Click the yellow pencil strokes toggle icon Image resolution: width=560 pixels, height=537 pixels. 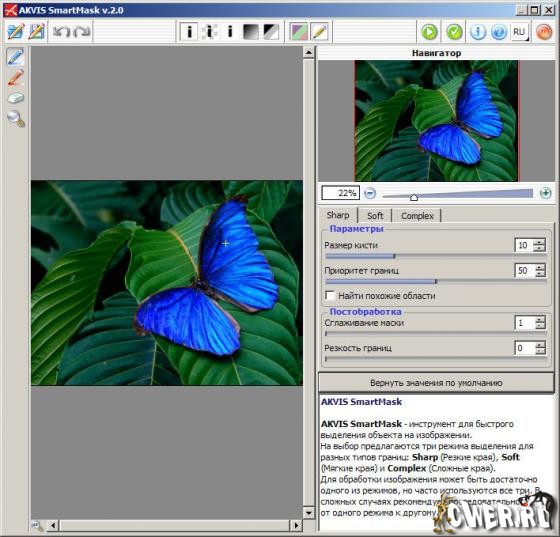click(x=320, y=32)
